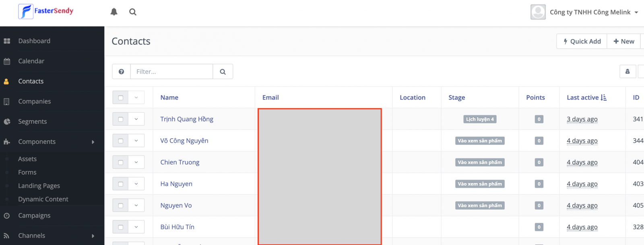Select the Chien Truong row checkbox
Viewport: 644px width, 245px height.
click(x=121, y=162)
